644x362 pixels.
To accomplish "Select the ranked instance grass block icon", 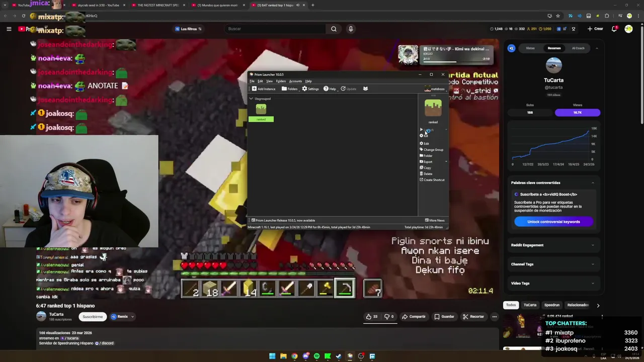I will [261, 109].
